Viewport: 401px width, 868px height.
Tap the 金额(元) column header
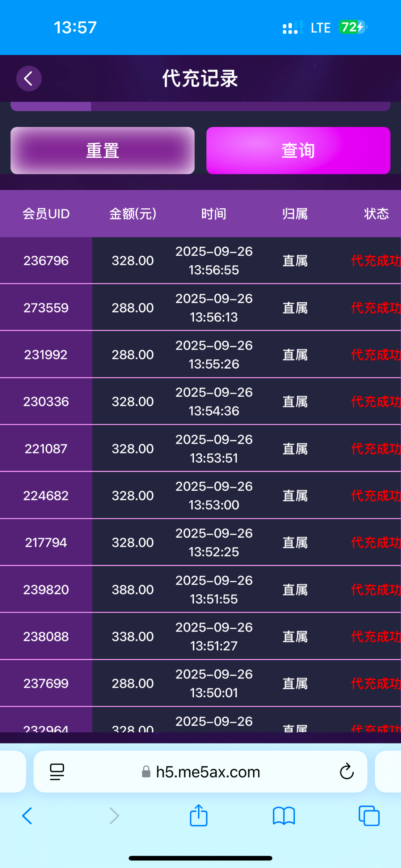coord(133,214)
